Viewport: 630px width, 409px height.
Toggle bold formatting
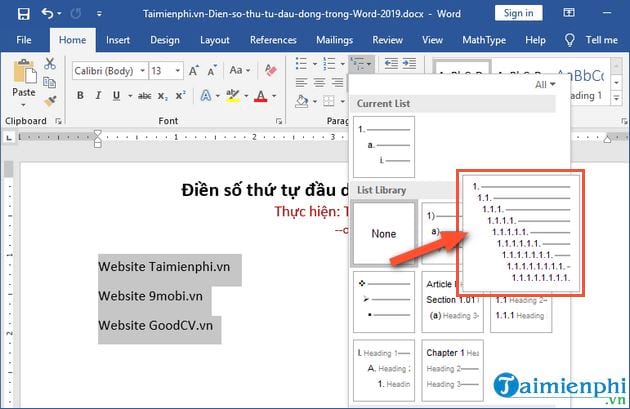click(x=80, y=96)
